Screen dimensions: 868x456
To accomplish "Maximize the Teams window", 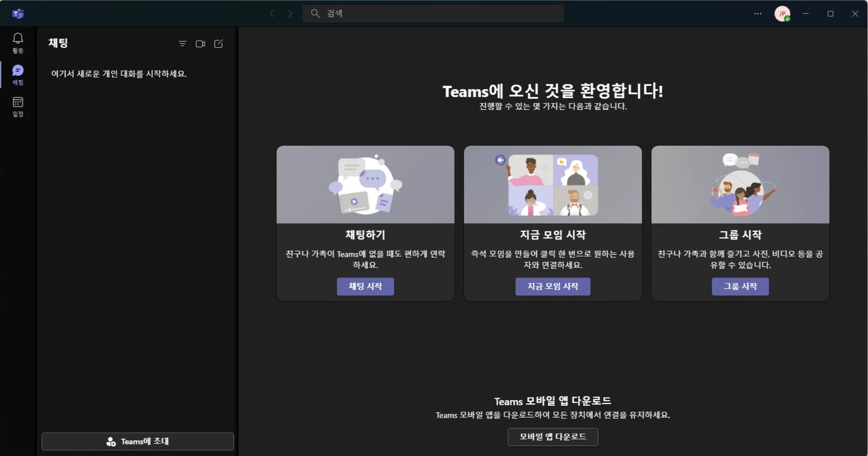I will pos(830,13).
